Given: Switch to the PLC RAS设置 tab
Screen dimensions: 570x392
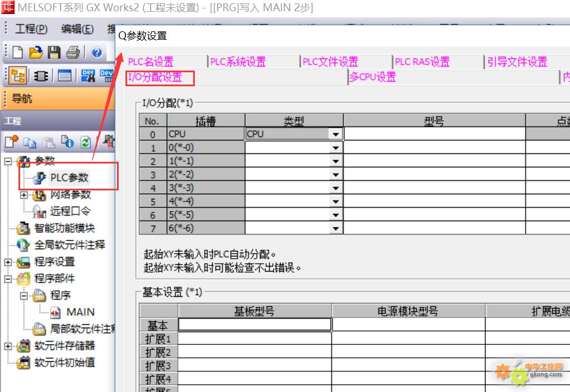Looking at the screenshot, I should [422, 62].
